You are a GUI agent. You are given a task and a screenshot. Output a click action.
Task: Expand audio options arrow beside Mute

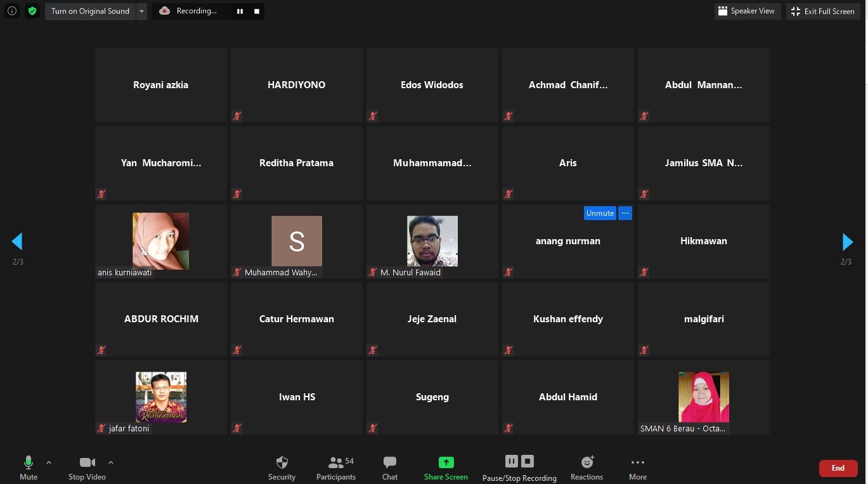tap(49, 462)
